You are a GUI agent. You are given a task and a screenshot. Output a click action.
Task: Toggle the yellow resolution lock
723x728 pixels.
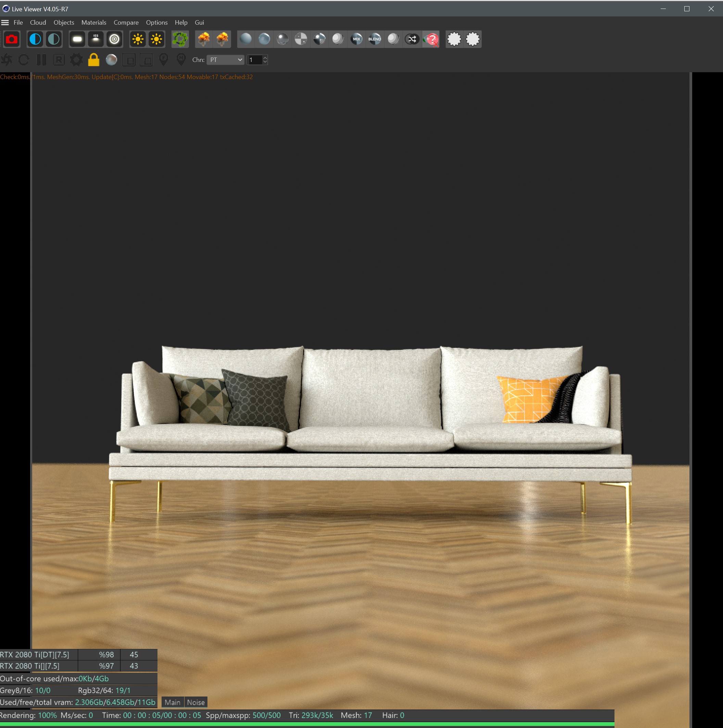click(x=93, y=60)
